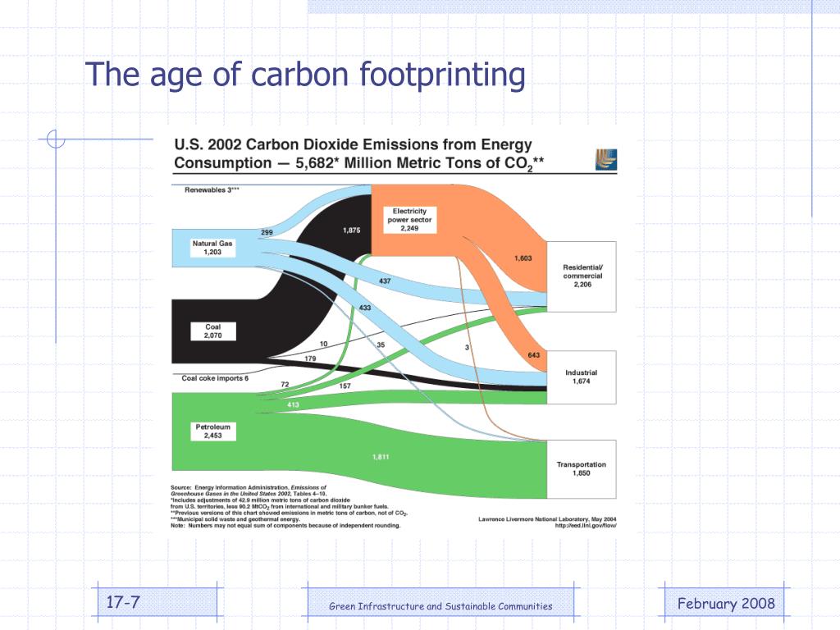Screen dimensions: 840x630
Task: Select the 'Coal 2,070' label box
Action: pyautogui.click(x=212, y=331)
